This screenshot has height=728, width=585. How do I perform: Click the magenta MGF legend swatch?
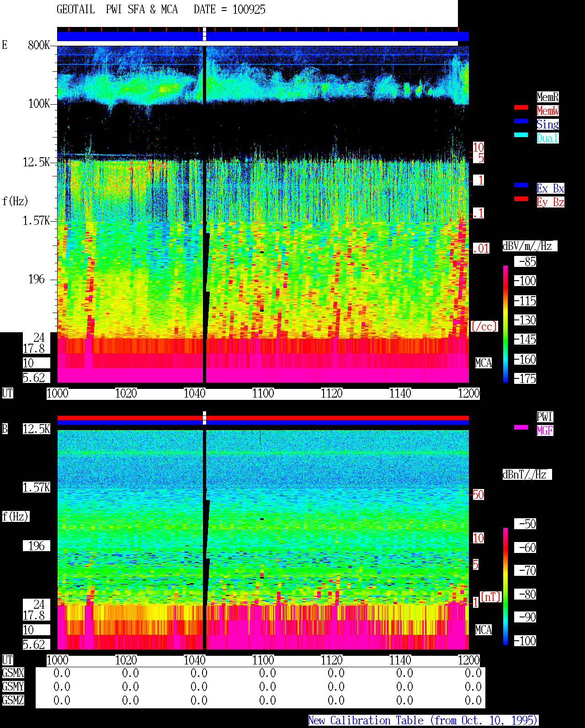(x=521, y=427)
